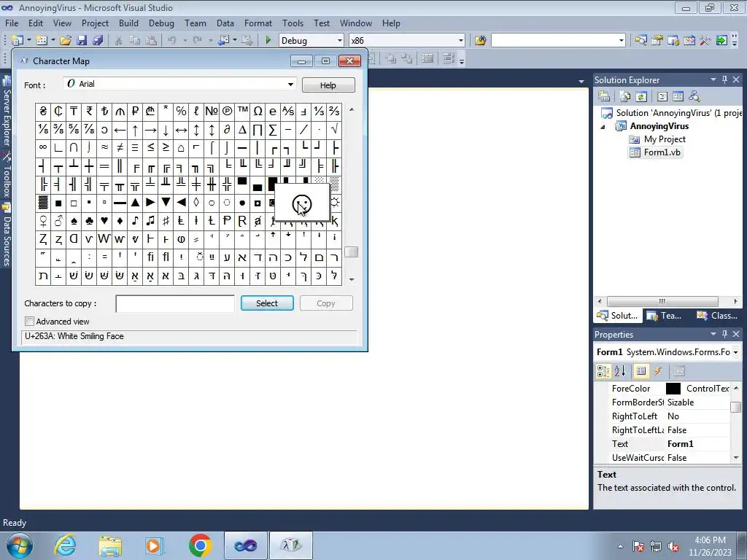
Task: Click the volume speaker tray icon
Action: click(673, 547)
